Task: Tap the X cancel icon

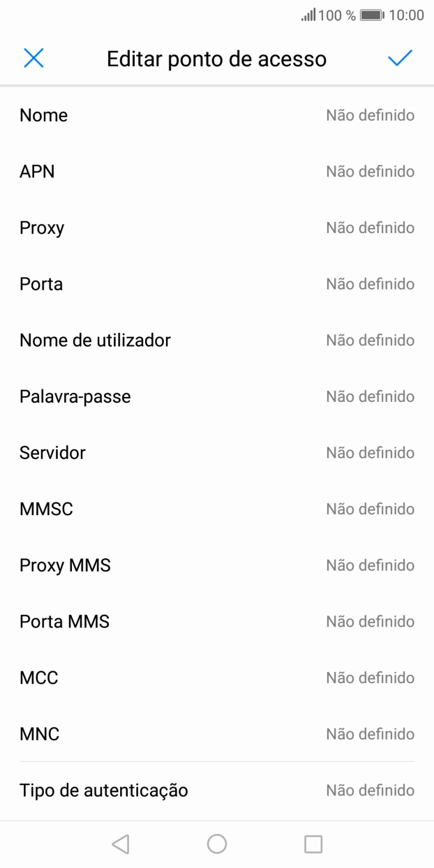Action: point(33,59)
